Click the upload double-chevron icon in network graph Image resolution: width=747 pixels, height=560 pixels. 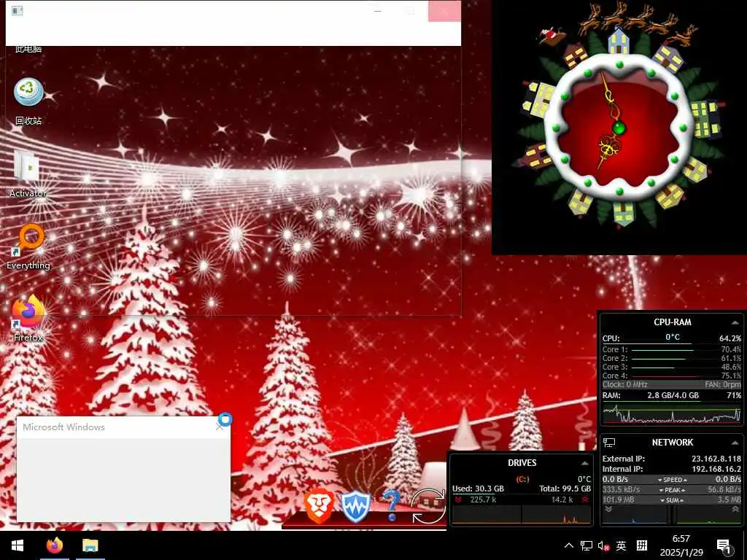[735, 510]
